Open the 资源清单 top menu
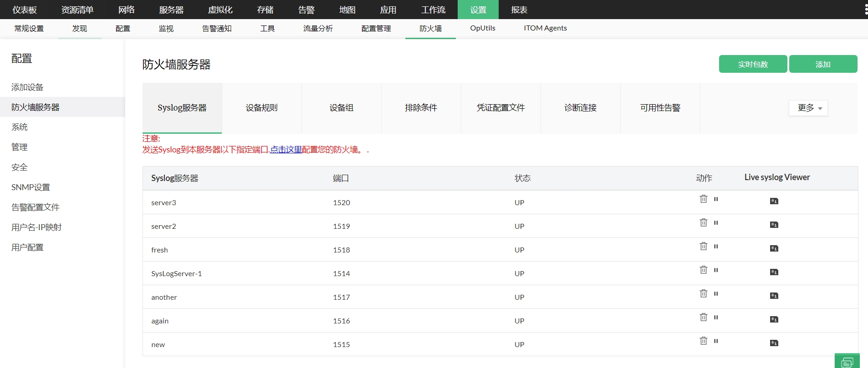The height and width of the screenshot is (368, 868). click(77, 10)
